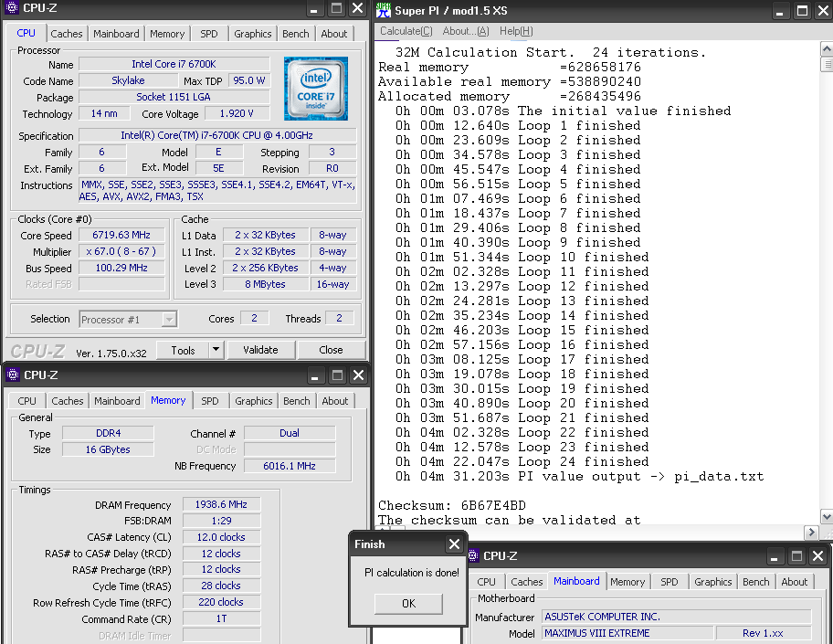Select CPU tab in the Memory CPU-Z window

pos(26,401)
